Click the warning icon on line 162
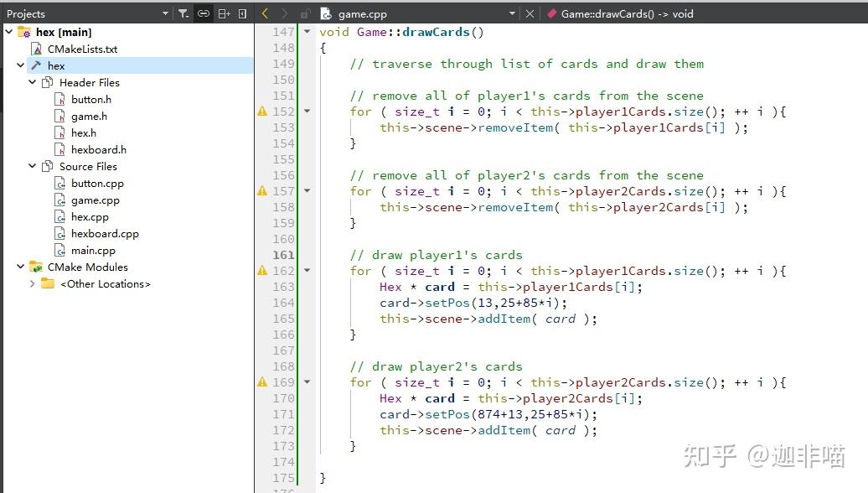The width and height of the screenshot is (868, 493). pyautogui.click(x=262, y=271)
